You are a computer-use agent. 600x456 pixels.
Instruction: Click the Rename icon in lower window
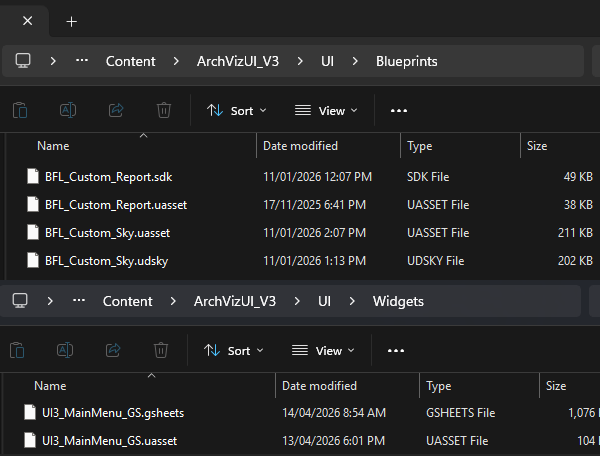[x=65, y=350]
